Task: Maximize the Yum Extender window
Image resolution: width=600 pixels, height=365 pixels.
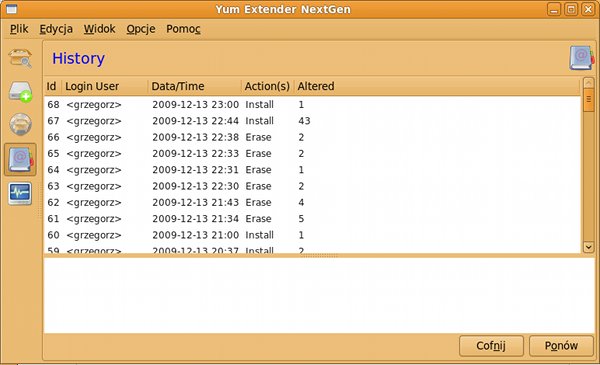Action: pos(571,9)
